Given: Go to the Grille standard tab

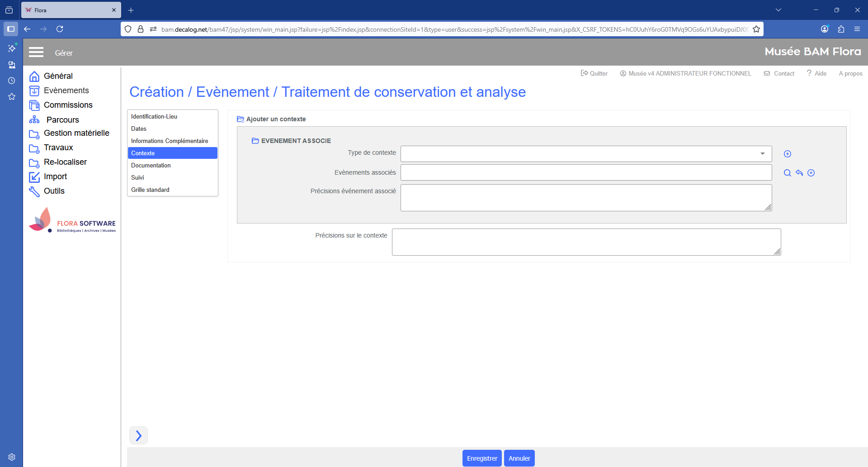Looking at the screenshot, I should tap(150, 190).
